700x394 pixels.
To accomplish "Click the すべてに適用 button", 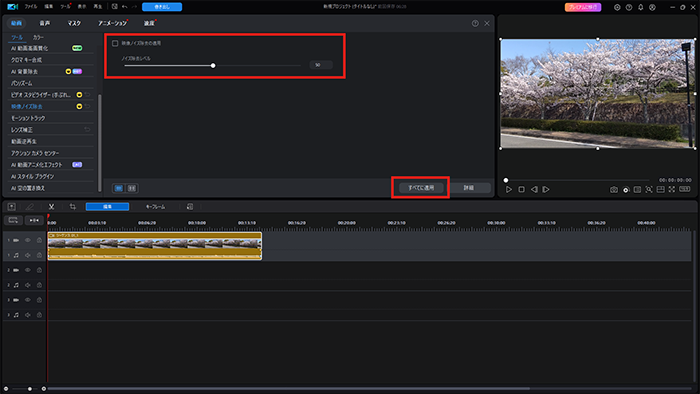I will (421, 188).
